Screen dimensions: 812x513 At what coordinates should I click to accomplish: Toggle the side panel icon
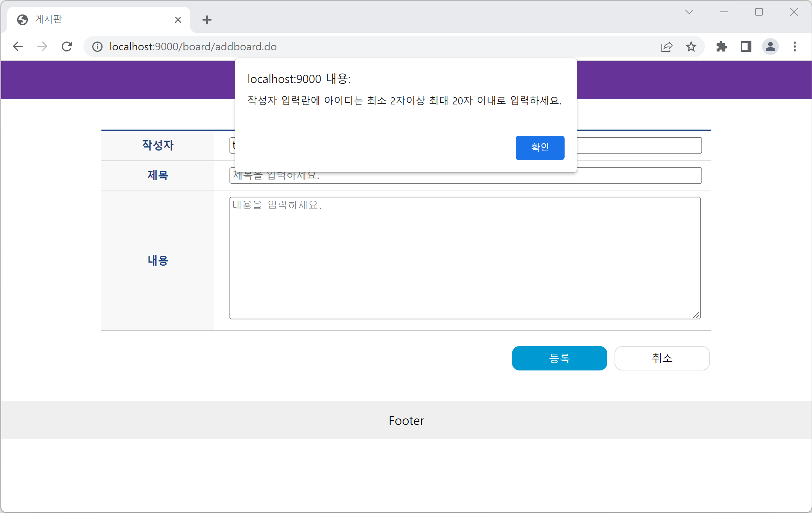(746, 46)
